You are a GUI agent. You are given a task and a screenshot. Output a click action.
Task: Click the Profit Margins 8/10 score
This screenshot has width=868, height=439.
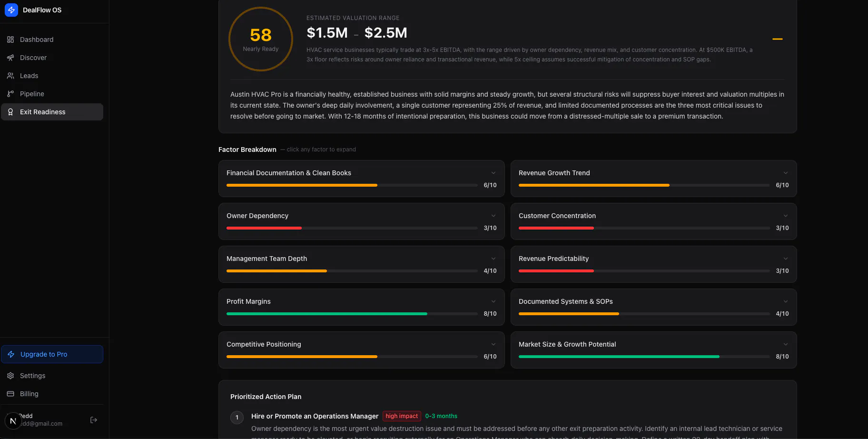[x=490, y=314]
